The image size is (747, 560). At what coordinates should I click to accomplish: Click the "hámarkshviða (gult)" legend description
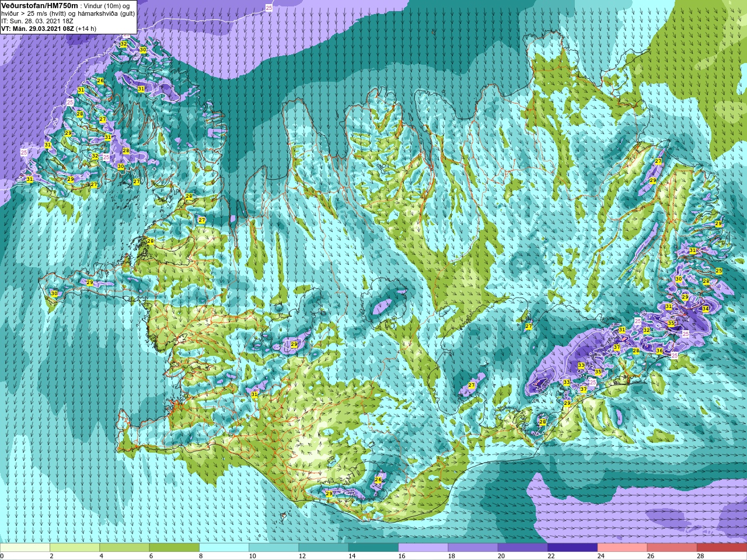(x=106, y=13)
